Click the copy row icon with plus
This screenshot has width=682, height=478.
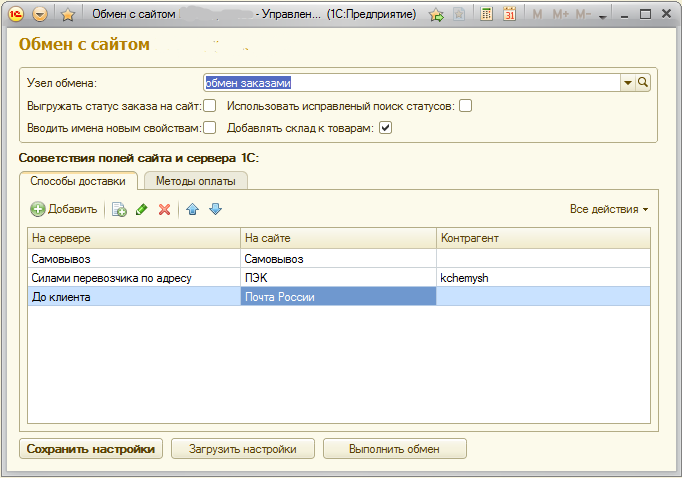coord(119,209)
